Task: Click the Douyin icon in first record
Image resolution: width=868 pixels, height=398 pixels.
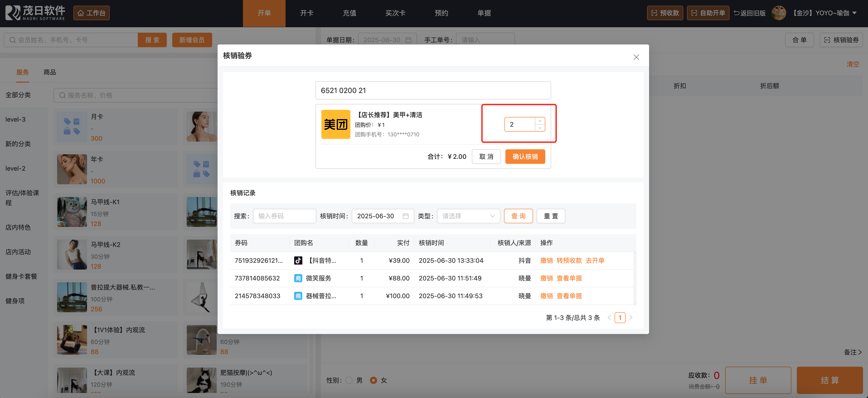Action: click(x=298, y=260)
